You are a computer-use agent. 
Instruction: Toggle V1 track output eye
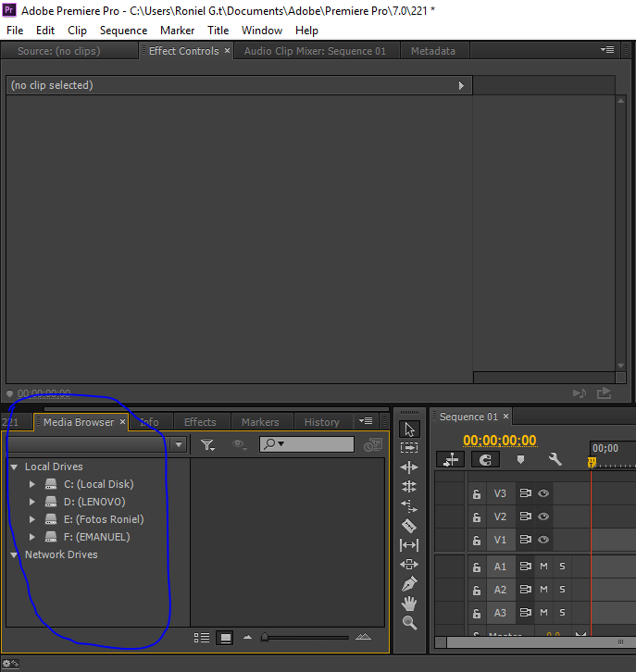pyautogui.click(x=543, y=540)
